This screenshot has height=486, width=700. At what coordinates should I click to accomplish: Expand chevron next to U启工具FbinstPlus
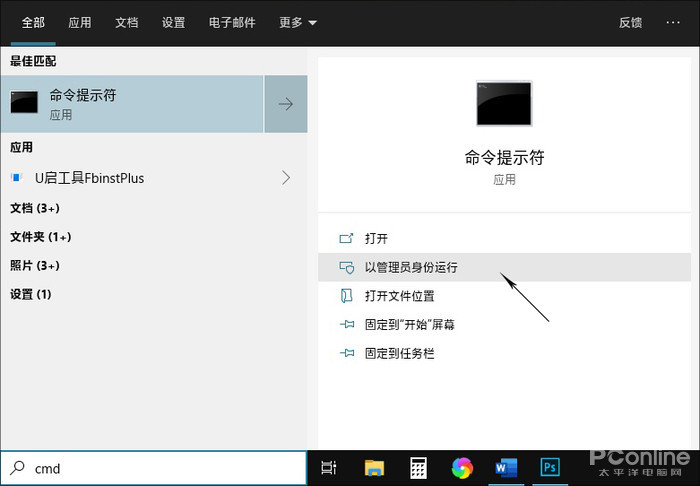[x=286, y=178]
